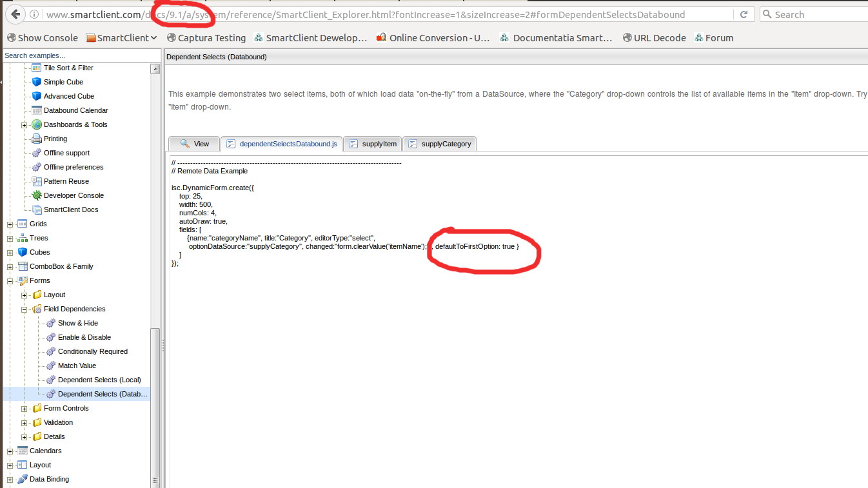Screen dimensions: 868x488
Task: Open the SmartClient bookmark folder dropdown
Action: (121, 38)
